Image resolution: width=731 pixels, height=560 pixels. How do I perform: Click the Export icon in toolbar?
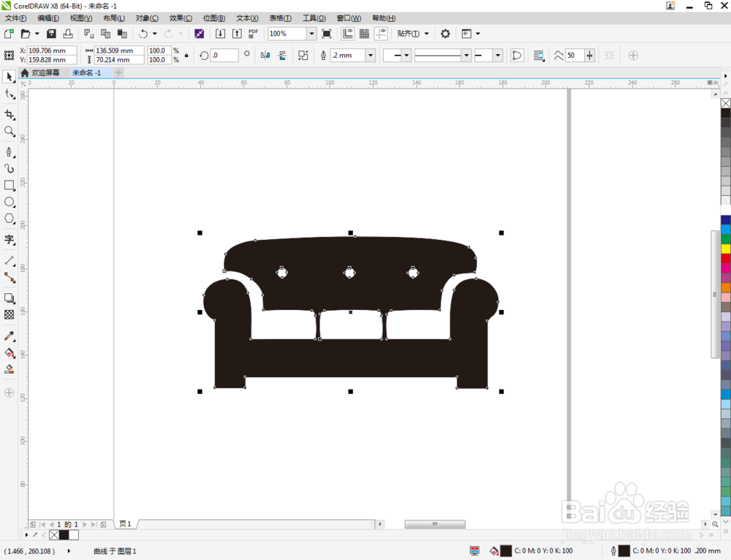[x=237, y=34]
